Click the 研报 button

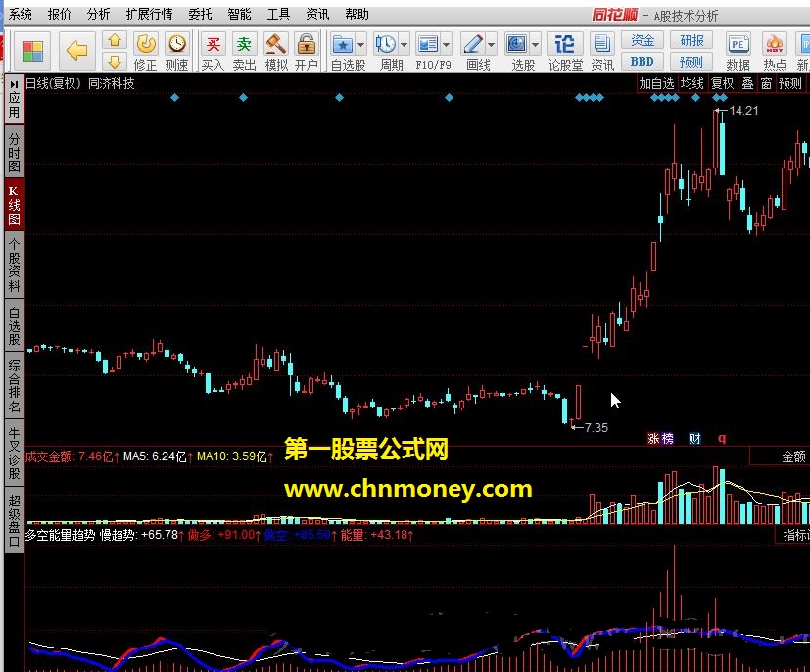tap(691, 40)
